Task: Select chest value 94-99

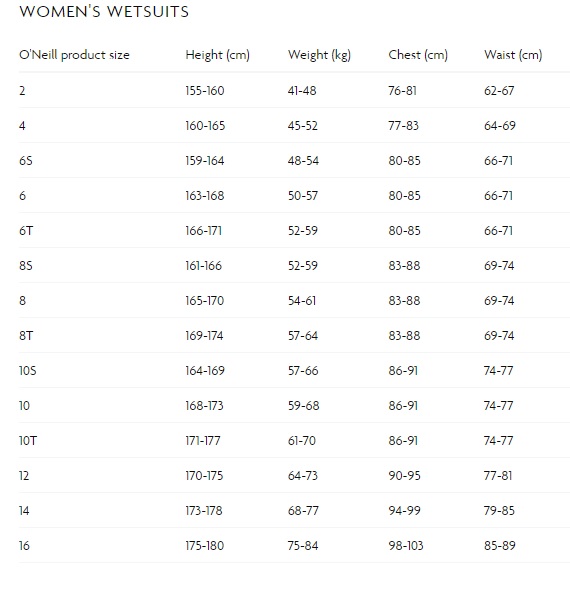Action: click(x=404, y=510)
